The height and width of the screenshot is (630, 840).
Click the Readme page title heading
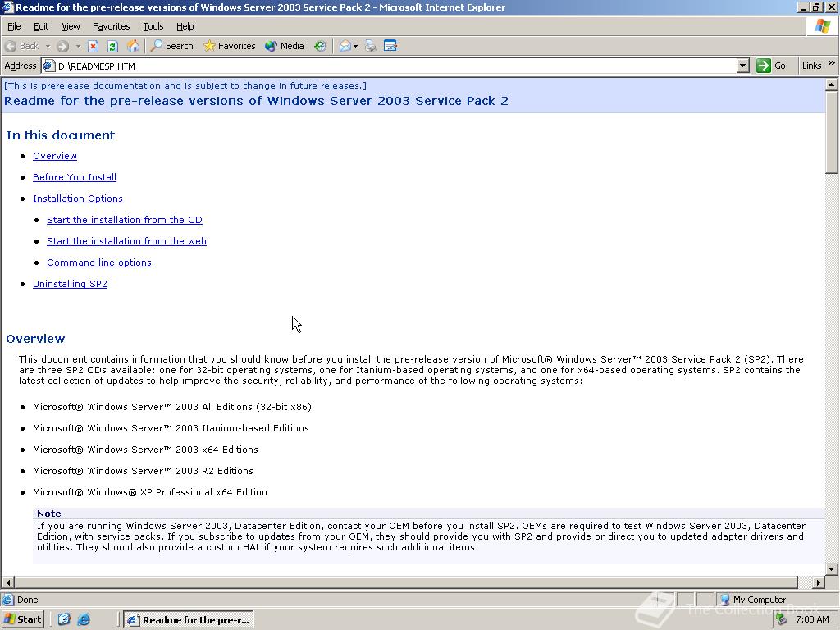256,101
